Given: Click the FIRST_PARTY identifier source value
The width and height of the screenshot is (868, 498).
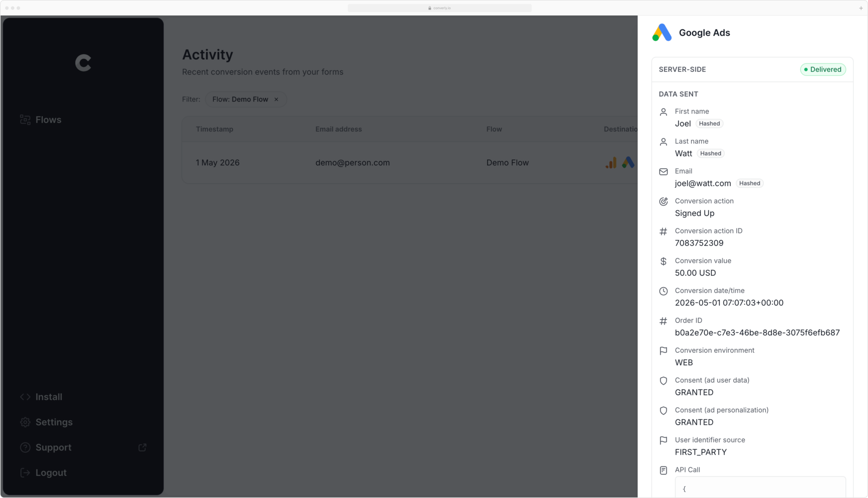Looking at the screenshot, I should point(701,452).
